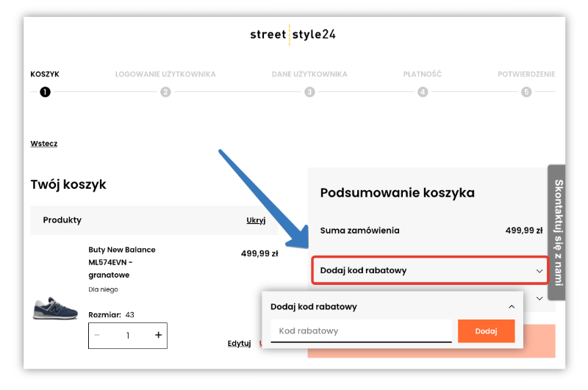Screen dimensions: 588x390
Task: Click step 3 circle in progress bar
Action: [309, 92]
